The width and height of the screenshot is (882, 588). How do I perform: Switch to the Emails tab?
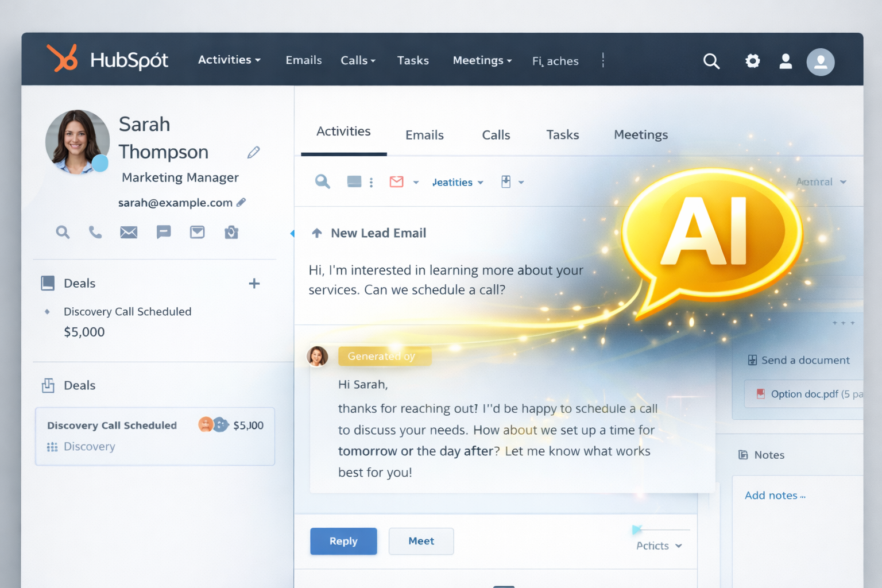(x=424, y=135)
